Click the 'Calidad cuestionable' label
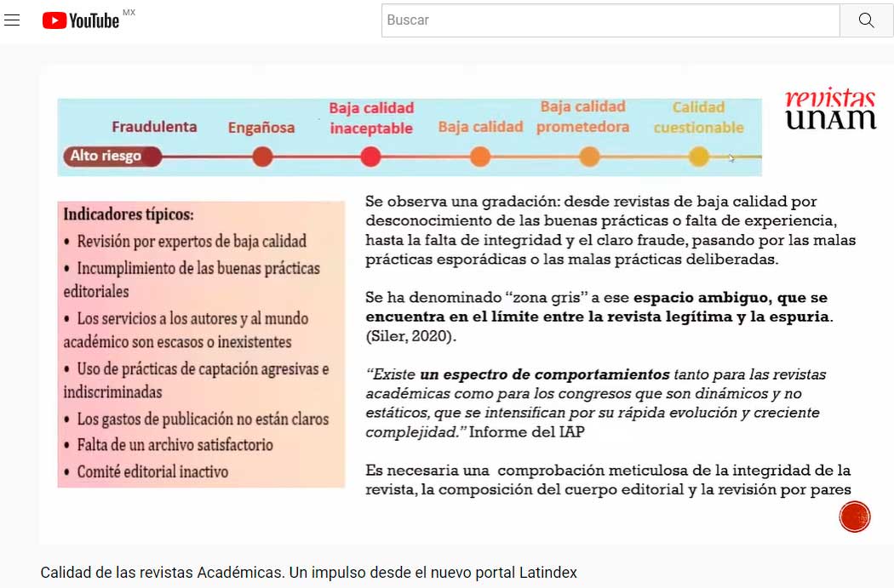 pos(698,117)
